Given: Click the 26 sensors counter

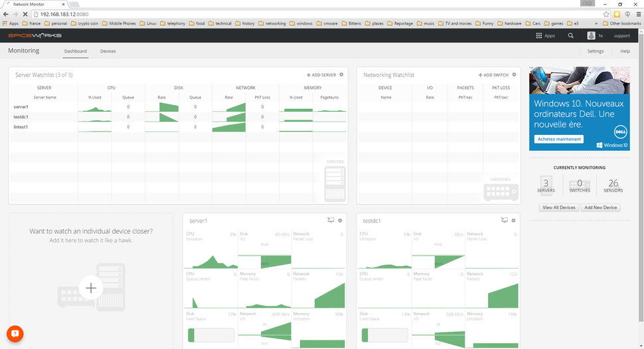Looking at the screenshot, I should [613, 185].
